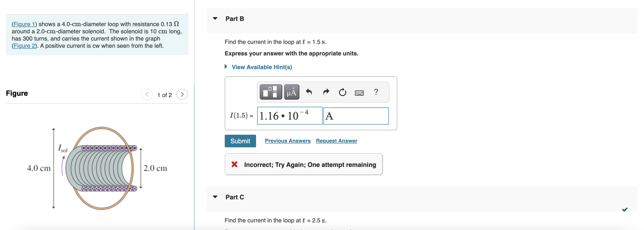Click Request Answer
This screenshot has height=230, width=644.
click(x=337, y=141)
